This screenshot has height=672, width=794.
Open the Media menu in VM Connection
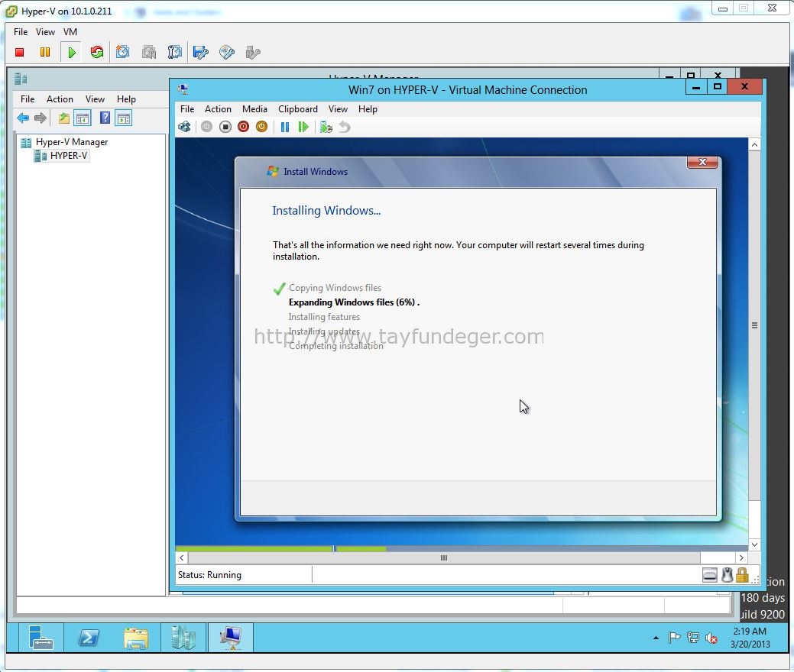(254, 109)
